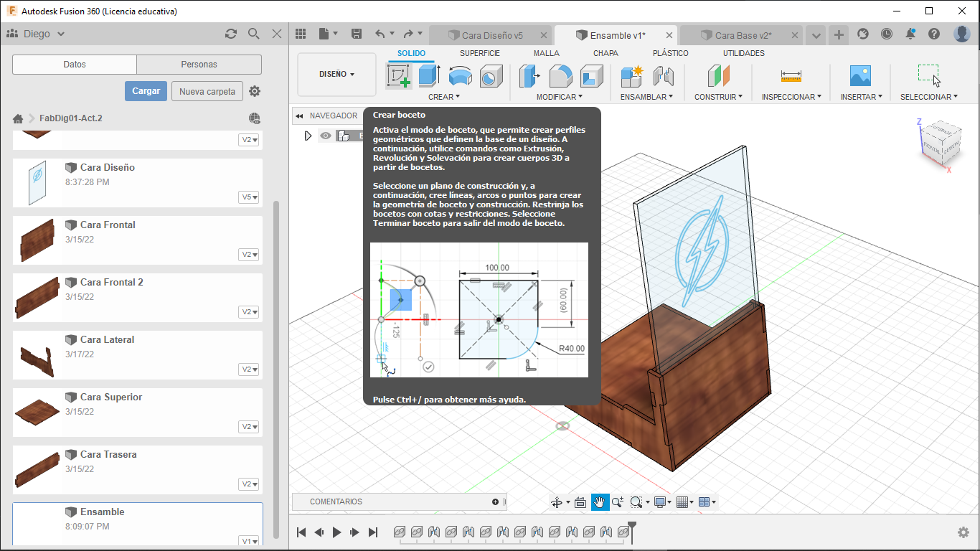The height and width of the screenshot is (551, 980).
Task: Switch to the Cara Base v2 document tab
Action: [x=742, y=35]
